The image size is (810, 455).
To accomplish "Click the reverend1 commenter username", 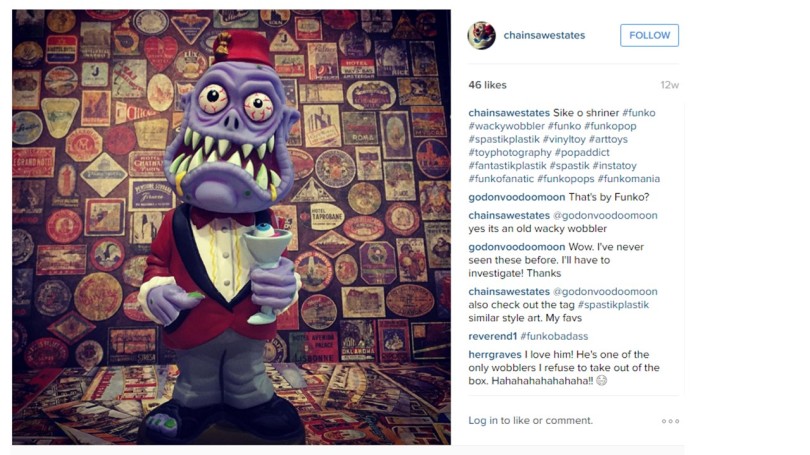I will [492, 336].
